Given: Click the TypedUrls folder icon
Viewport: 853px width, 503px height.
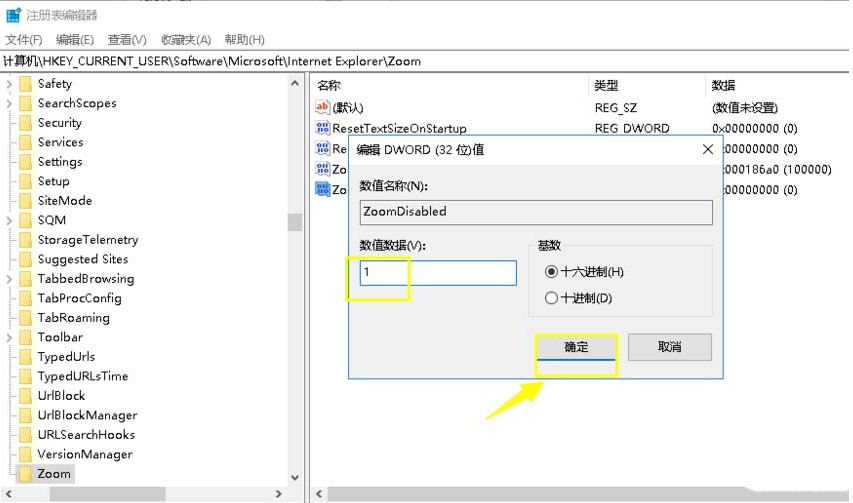Looking at the screenshot, I should [x=25, y=357].
